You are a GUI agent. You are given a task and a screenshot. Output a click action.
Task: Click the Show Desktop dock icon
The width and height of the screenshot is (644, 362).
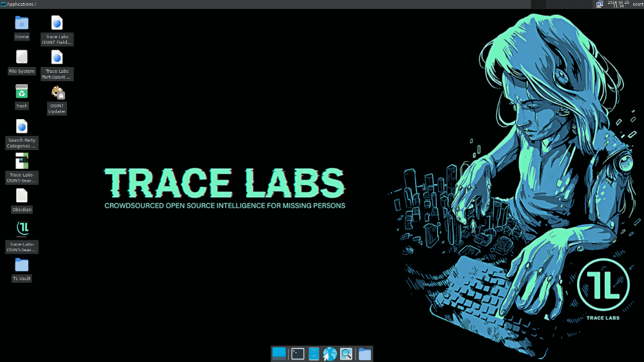coord(279,354)
